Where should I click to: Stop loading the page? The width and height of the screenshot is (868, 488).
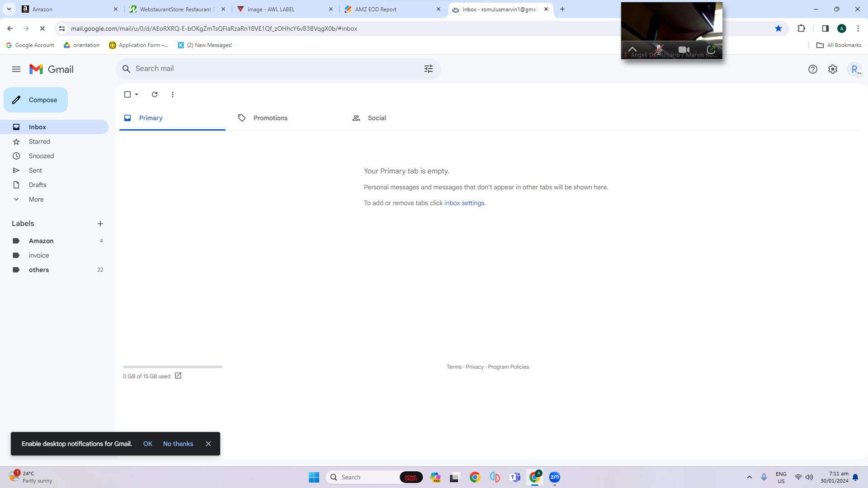click(x=42, y=28)
